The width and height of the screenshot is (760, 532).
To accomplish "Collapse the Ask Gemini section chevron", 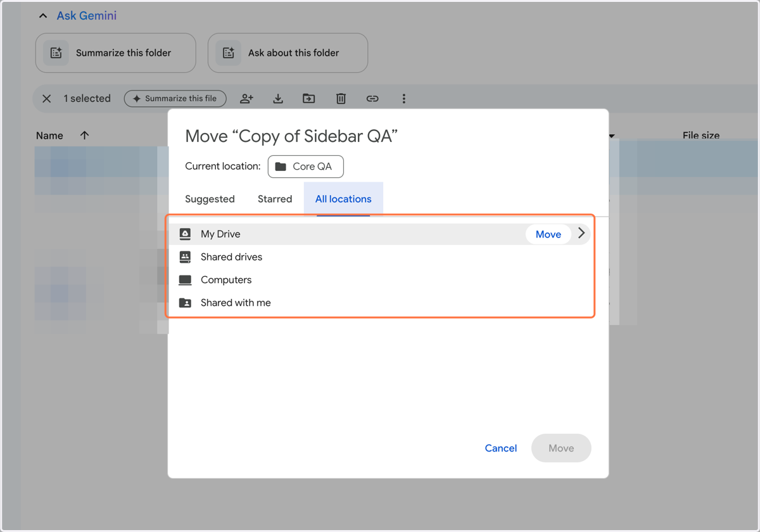I will 43,16.
